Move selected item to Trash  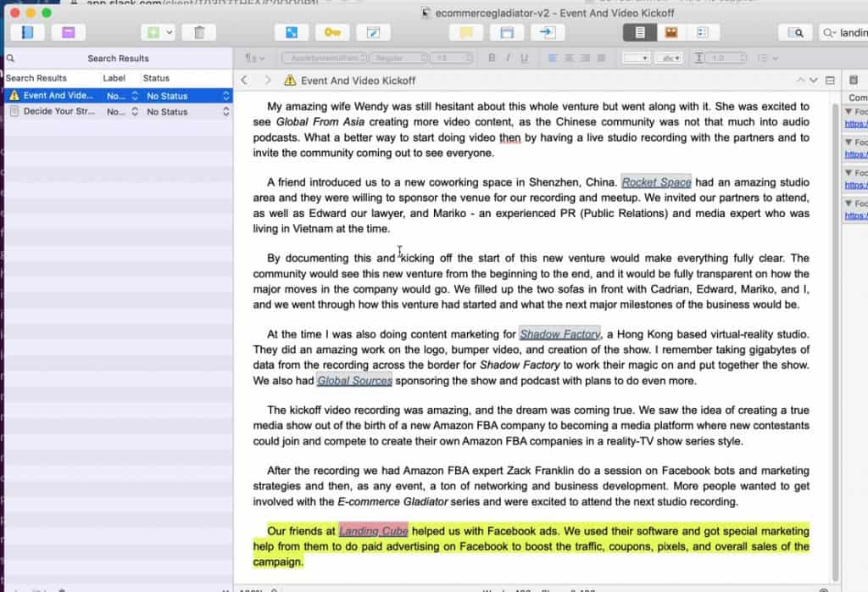pos(199,33)
